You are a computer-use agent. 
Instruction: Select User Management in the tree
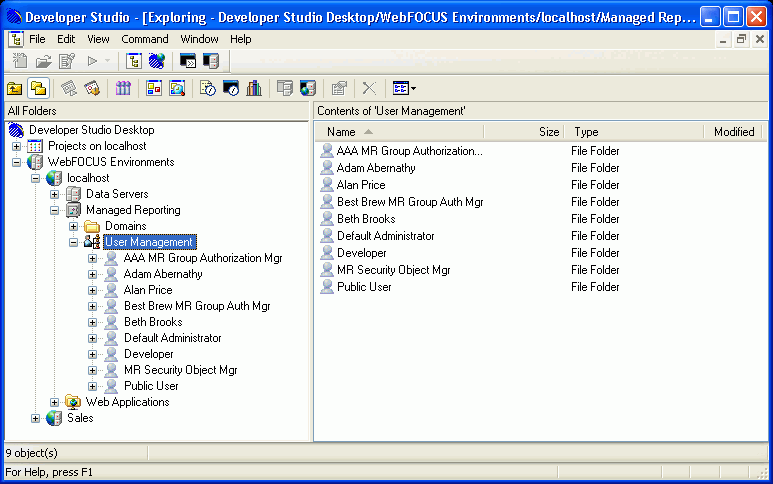pyautogui.click(x=149, y=242)
